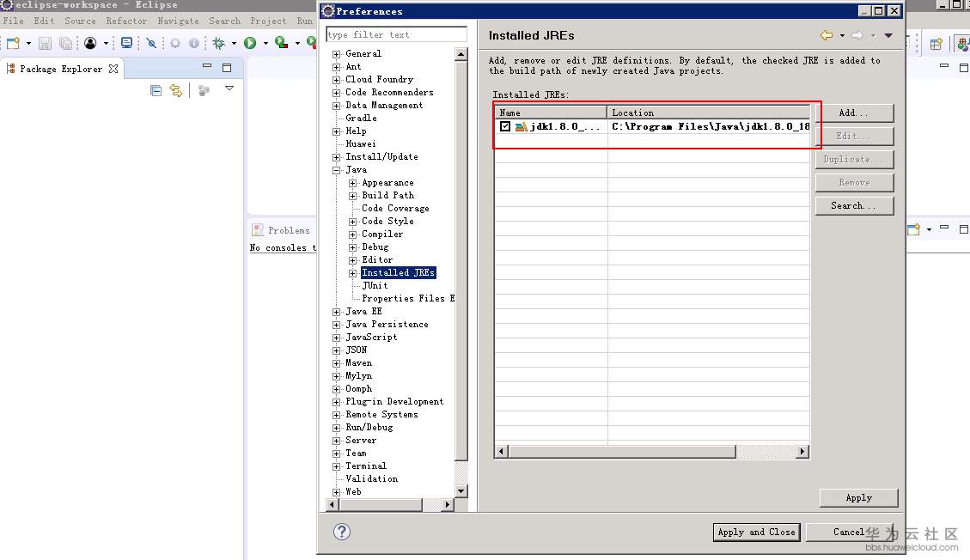Open the Edit menu
Image resolution: width=970 pixels, height=560 pixels.
click(44, 21)
